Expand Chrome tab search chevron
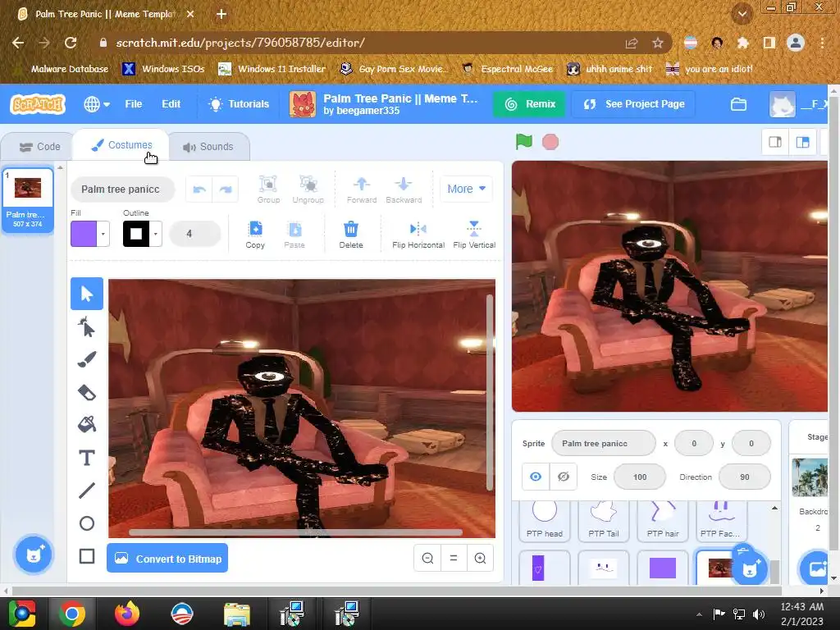This screenshot has width=840, height=630. tap(742, 14)
